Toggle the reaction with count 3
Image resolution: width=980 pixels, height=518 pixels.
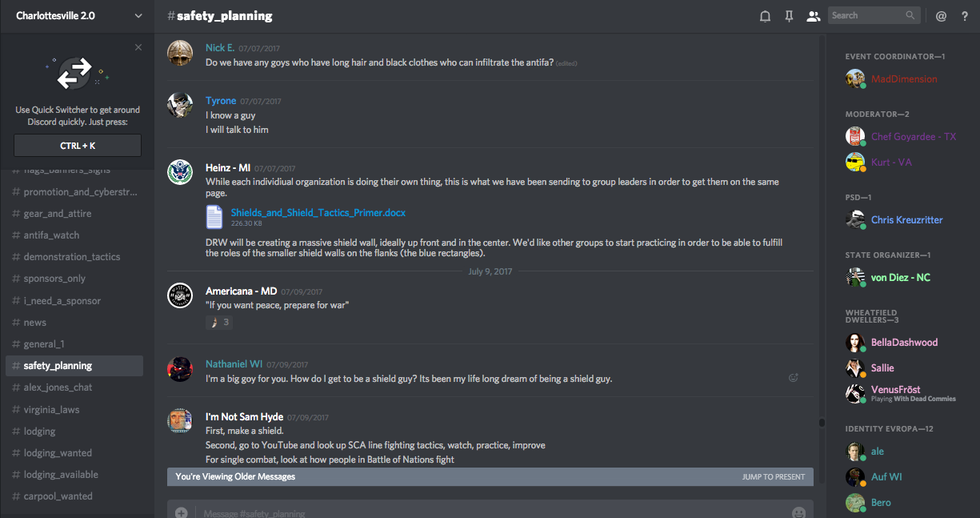click(x=219, y=322)
